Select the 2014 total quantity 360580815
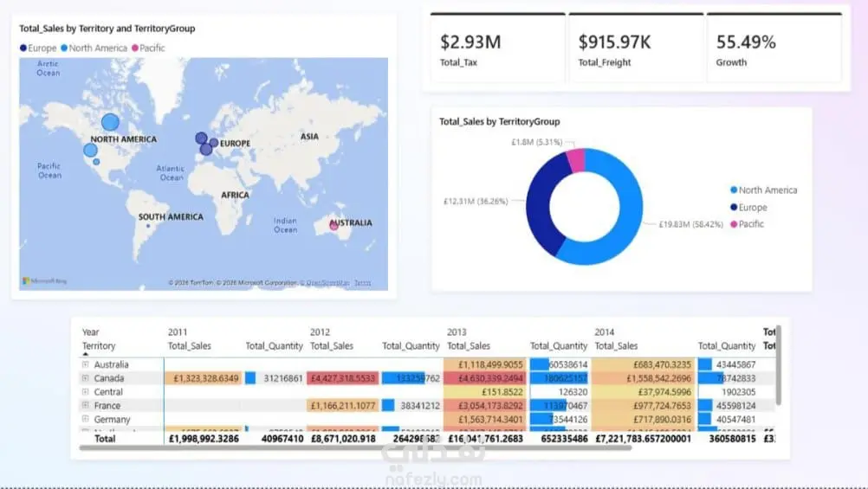This screenshot has height=489, width=868. pos(732,439)
